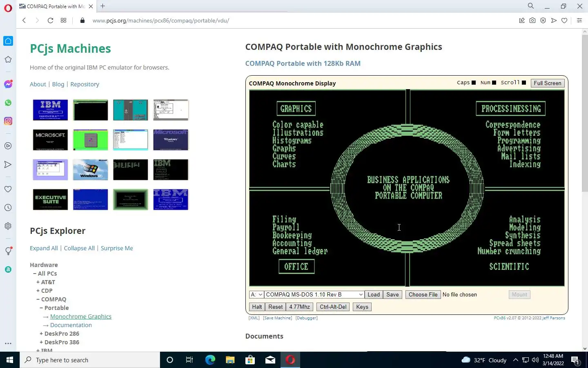The width and height of the screenshot is (588, 368).
Task: Open Bookmarks star in Opera sidebar
Action: tap(8, 60)
